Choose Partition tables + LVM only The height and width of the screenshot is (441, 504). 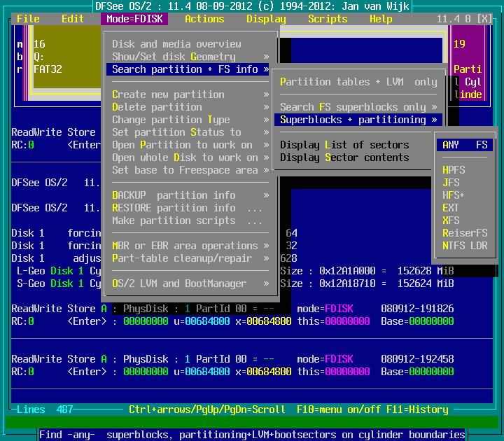pyautogui.click(x=358, y=82)
